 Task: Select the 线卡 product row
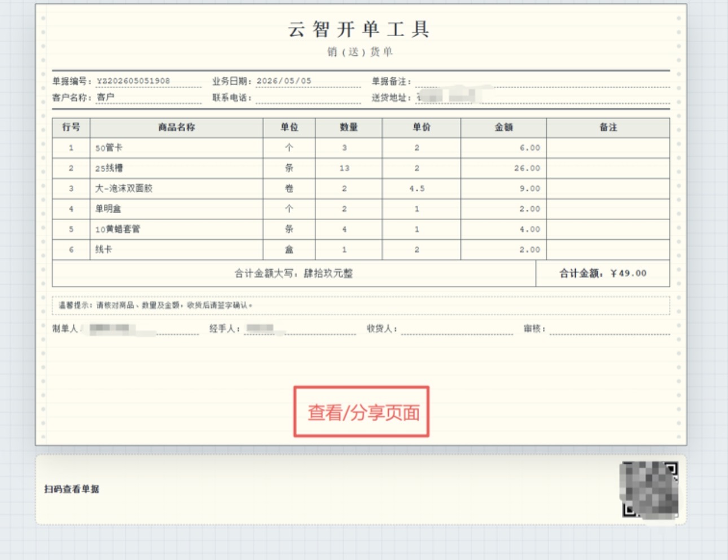tap(361, 249)
